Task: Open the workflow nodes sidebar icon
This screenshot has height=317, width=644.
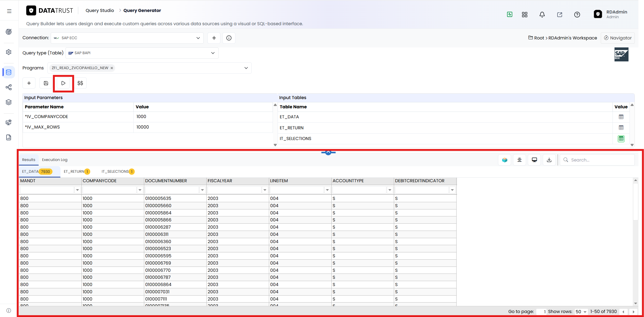Action: (x=9, y=87)
